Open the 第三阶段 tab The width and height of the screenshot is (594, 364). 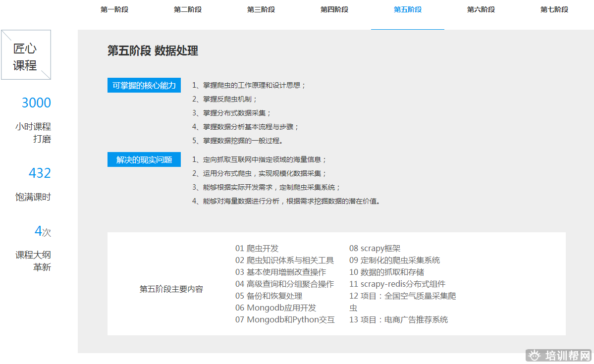pyautogui.click(x=261, y=9)
